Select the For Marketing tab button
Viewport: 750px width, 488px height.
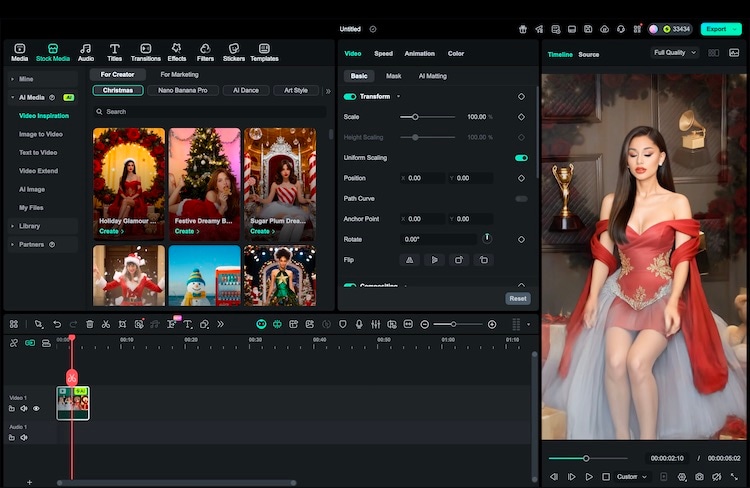[x=179, y=75]
